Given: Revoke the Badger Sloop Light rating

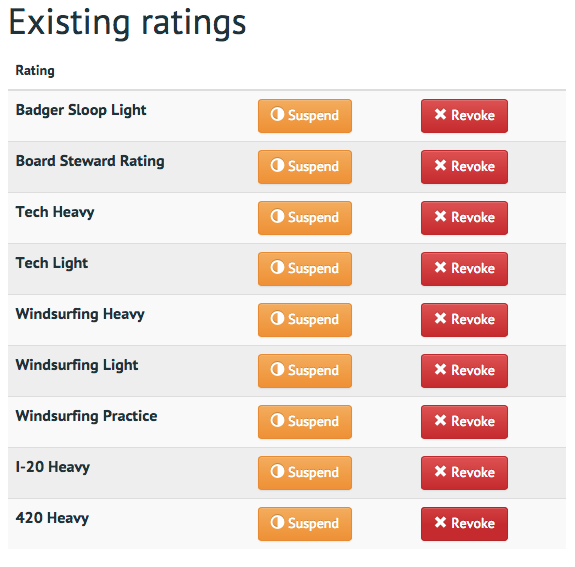Looking at the screenshot, I should click(464, 116).
